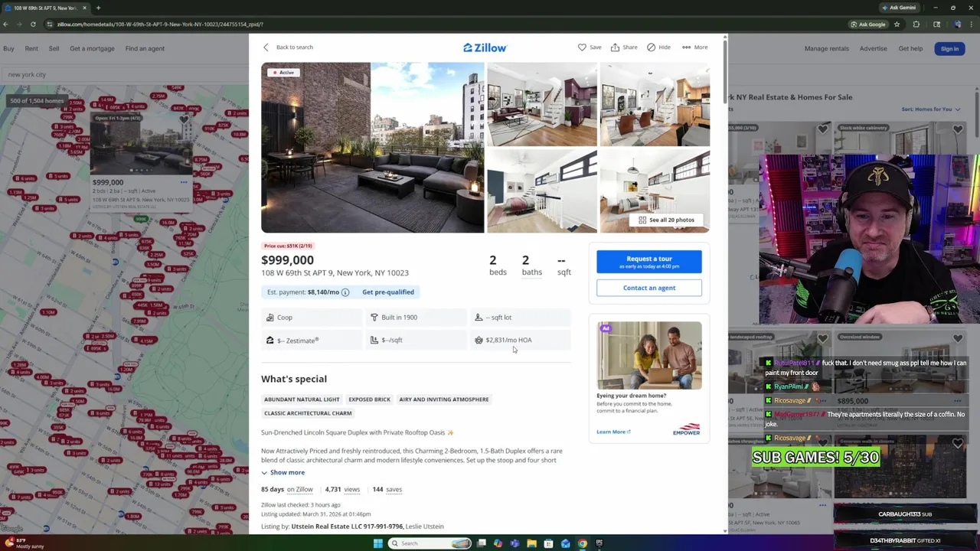Click the Zestimate fact

[312, 340]
